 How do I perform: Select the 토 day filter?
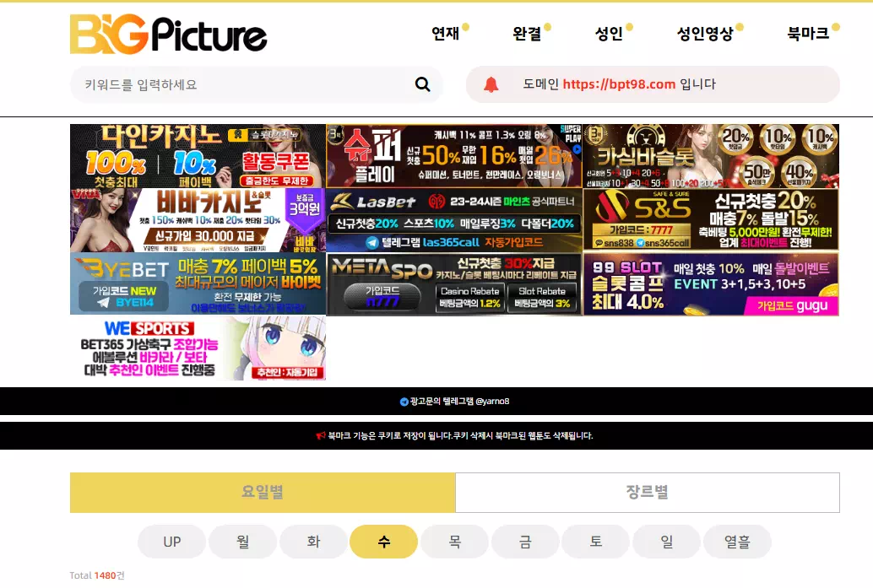[x=596, y=542]
